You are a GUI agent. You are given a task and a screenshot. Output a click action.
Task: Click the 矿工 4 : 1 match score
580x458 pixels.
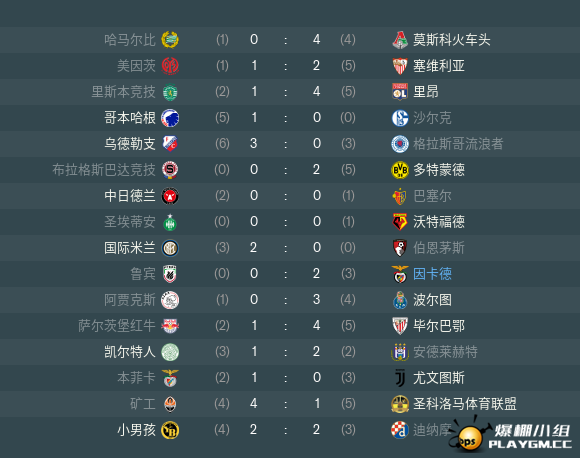click(285, 404)
